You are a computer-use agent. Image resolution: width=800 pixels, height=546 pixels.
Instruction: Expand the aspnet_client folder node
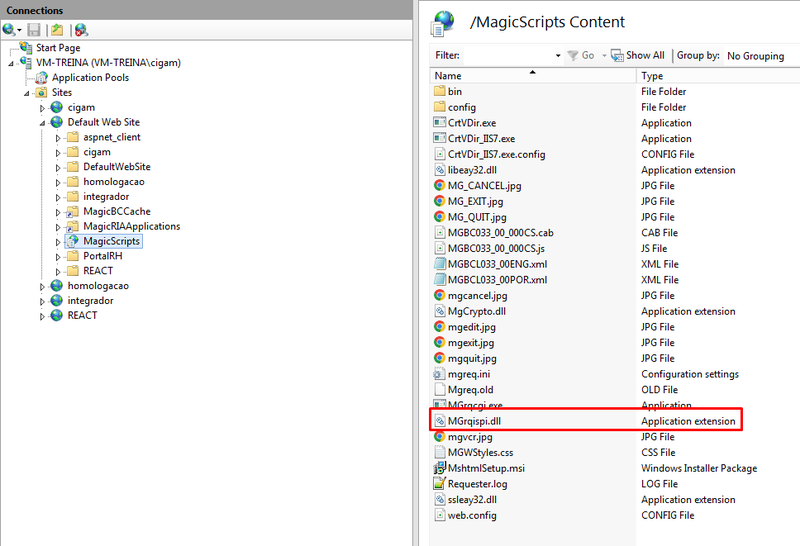pyautogui.click(x=58, y=138)
